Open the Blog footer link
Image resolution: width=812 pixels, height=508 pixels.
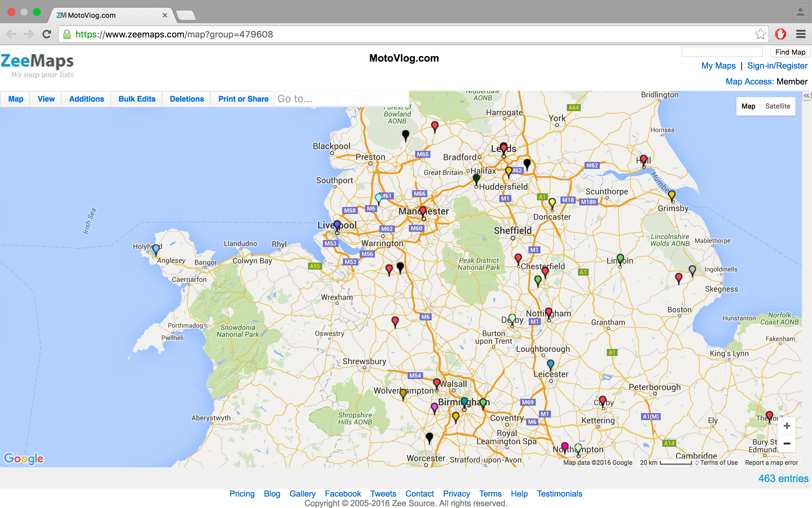click(x=272, y=493)
